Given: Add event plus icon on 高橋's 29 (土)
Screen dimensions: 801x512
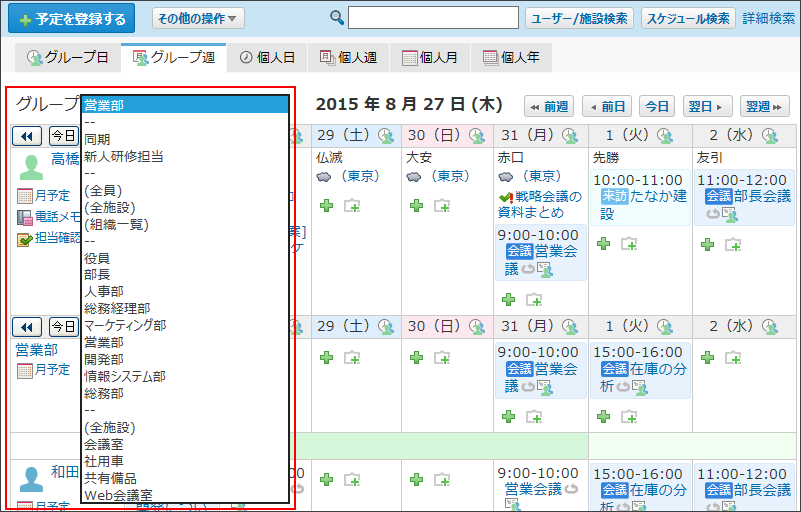Looking at the screenshot, I should tap(326, 206).
